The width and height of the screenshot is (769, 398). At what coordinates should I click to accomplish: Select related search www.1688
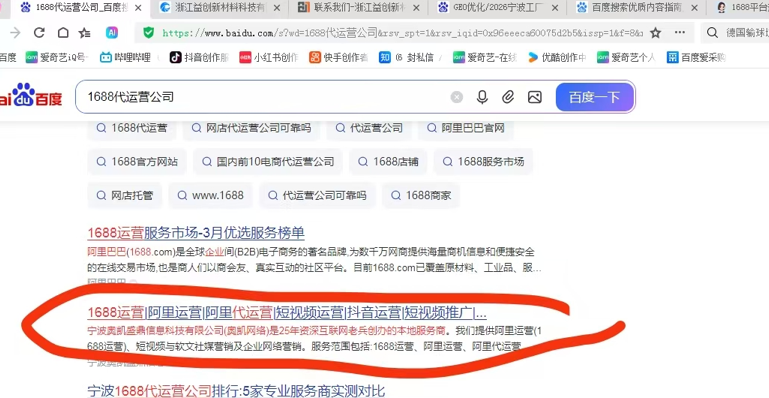point(210,196)
